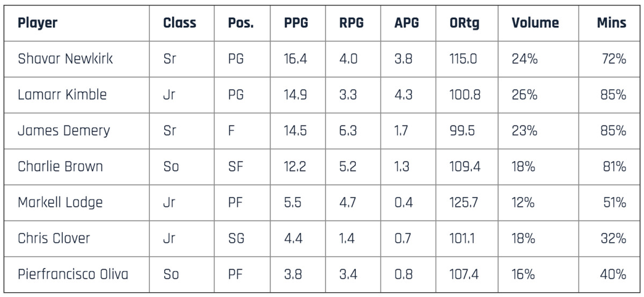The width and height of the screenshot is (644, 297).
Task: Click on Charlie Brown's name
Action: (x=60, y=167)
